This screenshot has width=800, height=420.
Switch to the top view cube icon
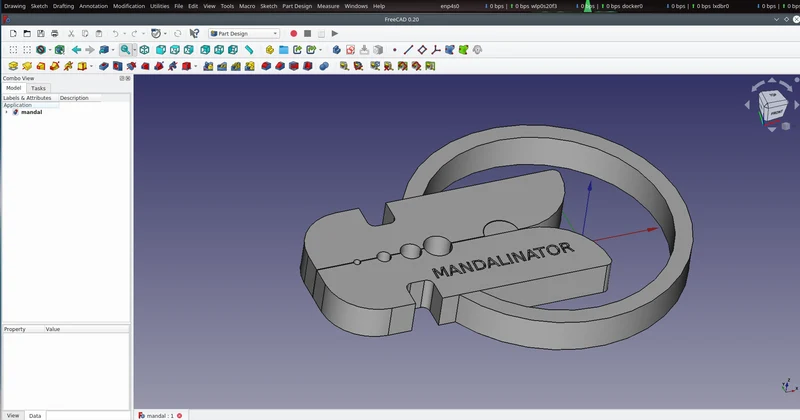click(174, 50)
